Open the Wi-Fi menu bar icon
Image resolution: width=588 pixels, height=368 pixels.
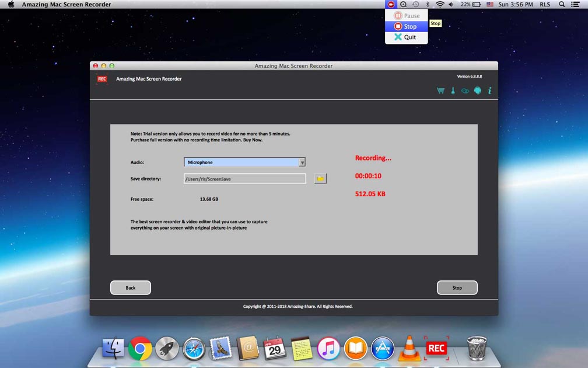tap(440, 5)
